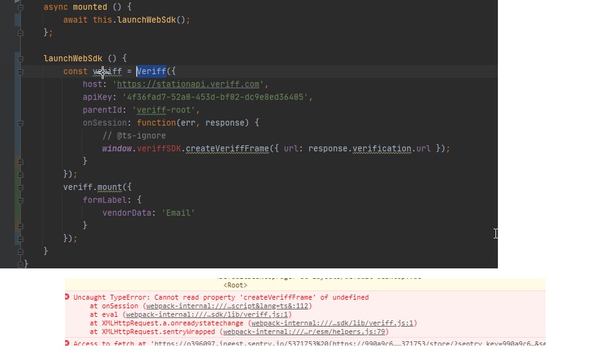
Task: Collapse the formLabel object fold marker
Action: (x=20, y=200)
